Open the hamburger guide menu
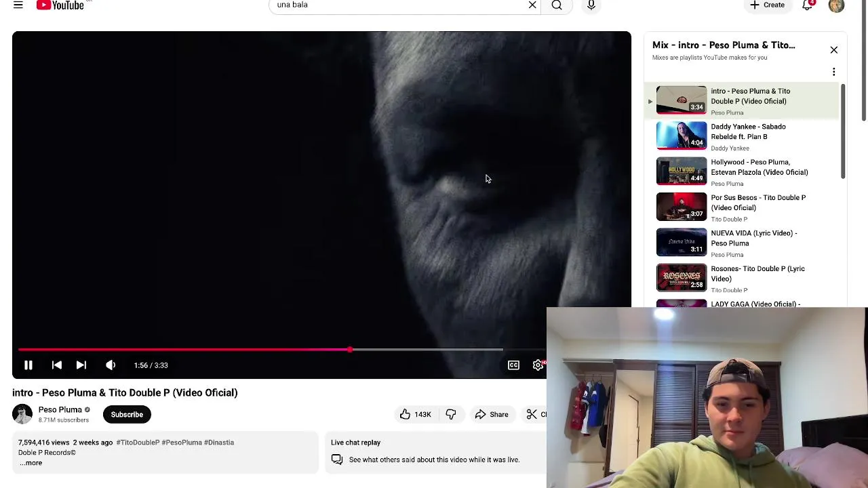Screen dimensions: 868x488 point(18,5)
